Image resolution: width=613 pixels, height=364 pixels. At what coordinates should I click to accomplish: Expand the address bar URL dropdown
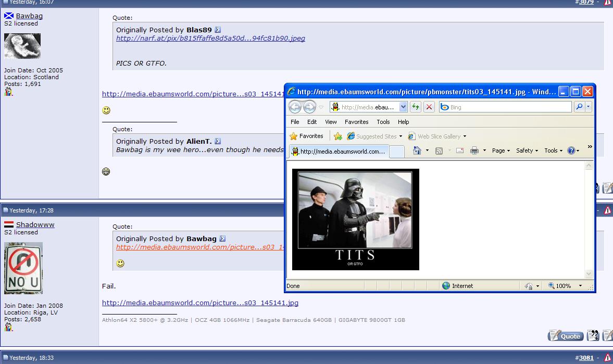point(404,107)
